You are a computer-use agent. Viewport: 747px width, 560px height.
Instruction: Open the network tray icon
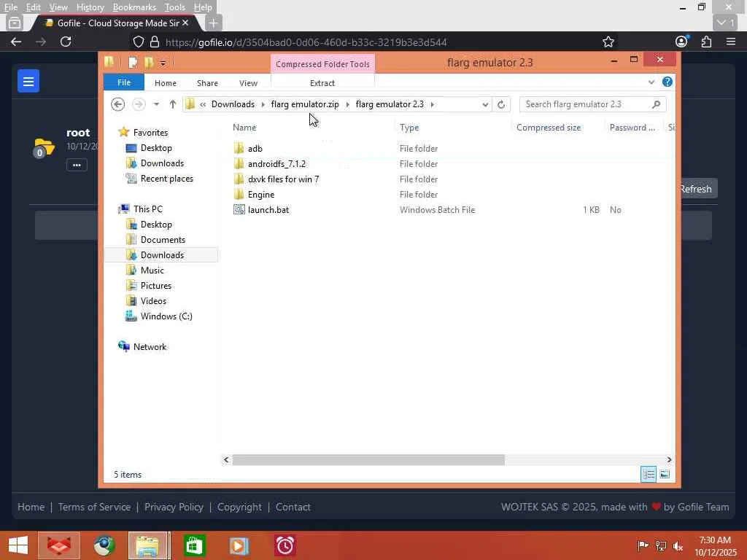(x=661, y=545)
